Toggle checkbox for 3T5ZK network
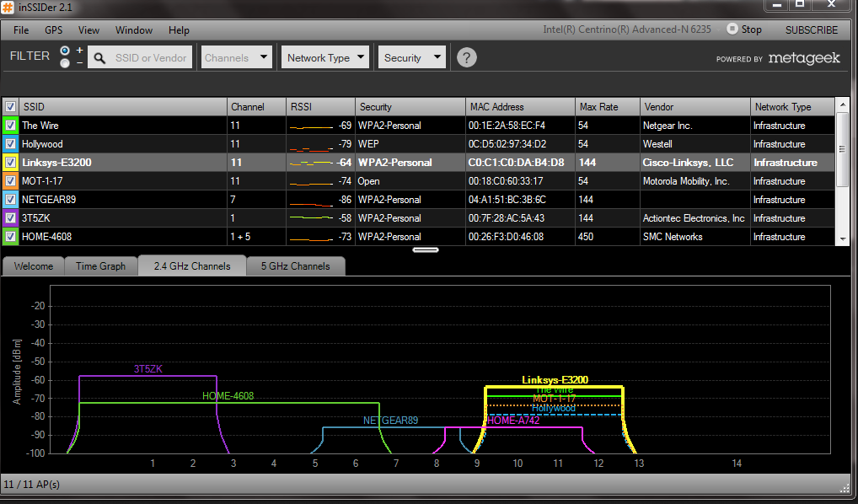The image size is (858, 504). pyautogui.click(x=10, y=217)
